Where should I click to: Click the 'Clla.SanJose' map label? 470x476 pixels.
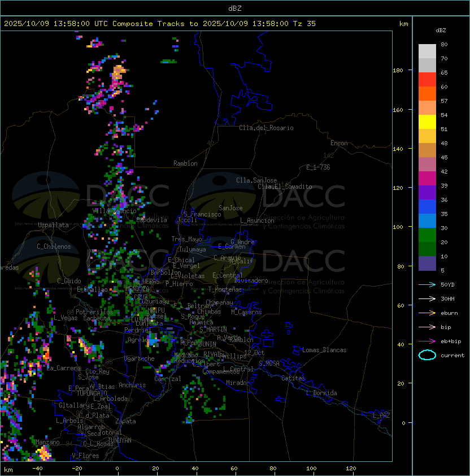tap(256, 180)
